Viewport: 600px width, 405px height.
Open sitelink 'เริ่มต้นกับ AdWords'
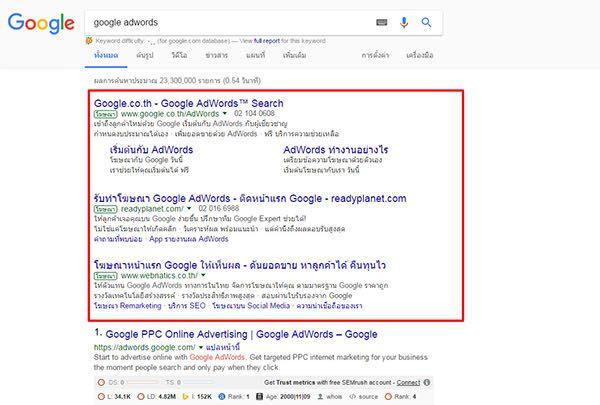152,150
